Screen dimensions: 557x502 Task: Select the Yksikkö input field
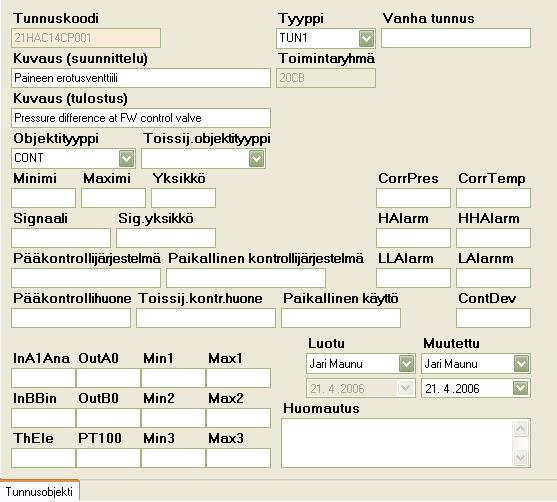click(x=183, y=198)
